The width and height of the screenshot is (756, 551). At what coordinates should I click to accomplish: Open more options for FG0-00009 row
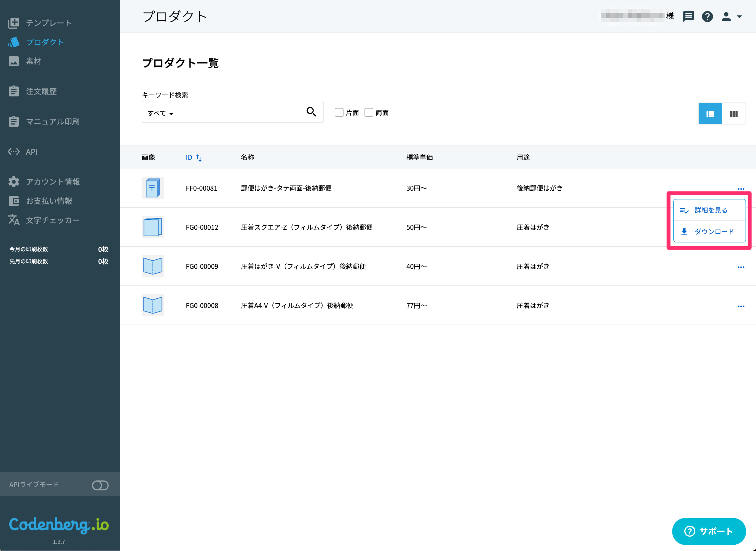741,267
